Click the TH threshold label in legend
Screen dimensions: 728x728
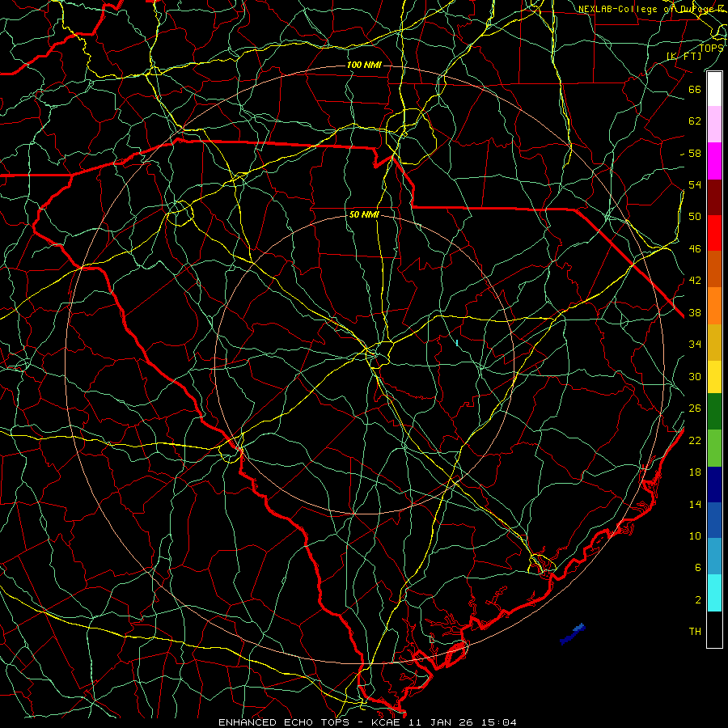click(x=695, y=631)
